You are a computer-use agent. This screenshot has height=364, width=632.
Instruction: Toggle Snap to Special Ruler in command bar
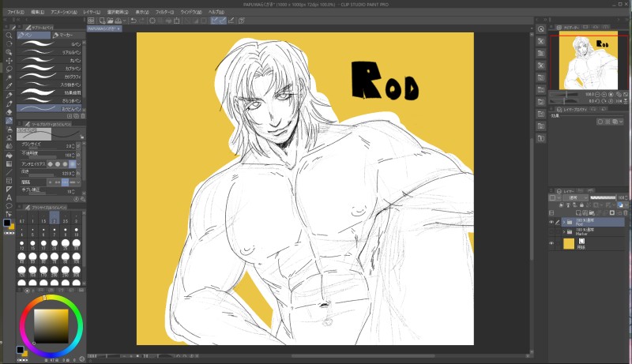[223, 21]
